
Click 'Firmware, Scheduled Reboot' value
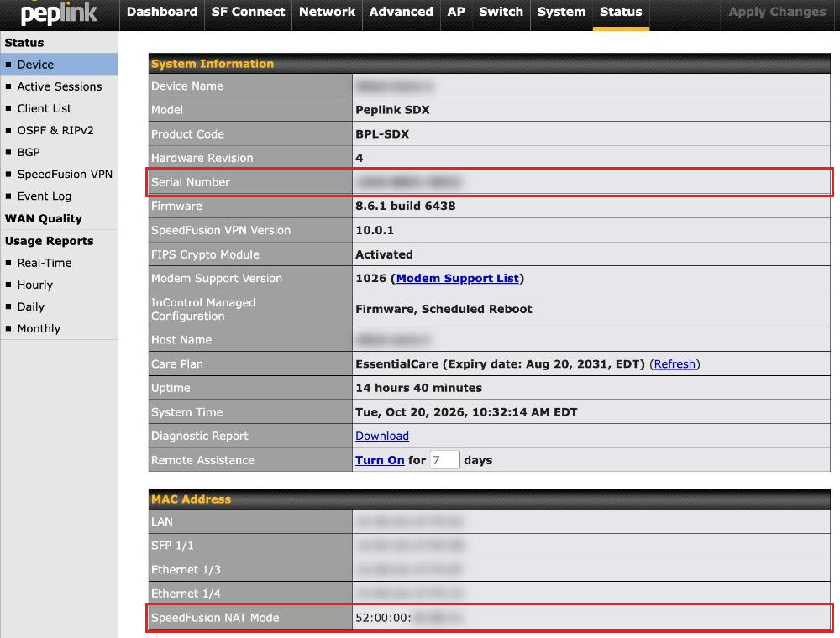(x=444, y=309)
